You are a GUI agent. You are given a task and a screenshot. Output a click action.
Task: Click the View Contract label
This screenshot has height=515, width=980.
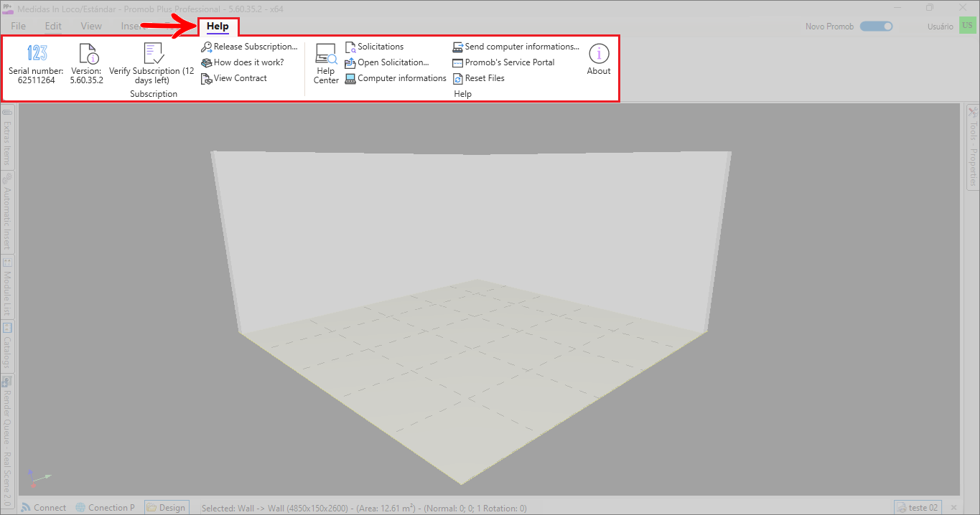point(241,78)
